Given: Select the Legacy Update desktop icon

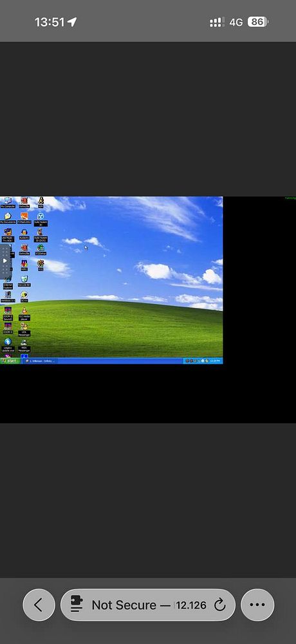Looking at the screenshot, I should click(8, 345).
